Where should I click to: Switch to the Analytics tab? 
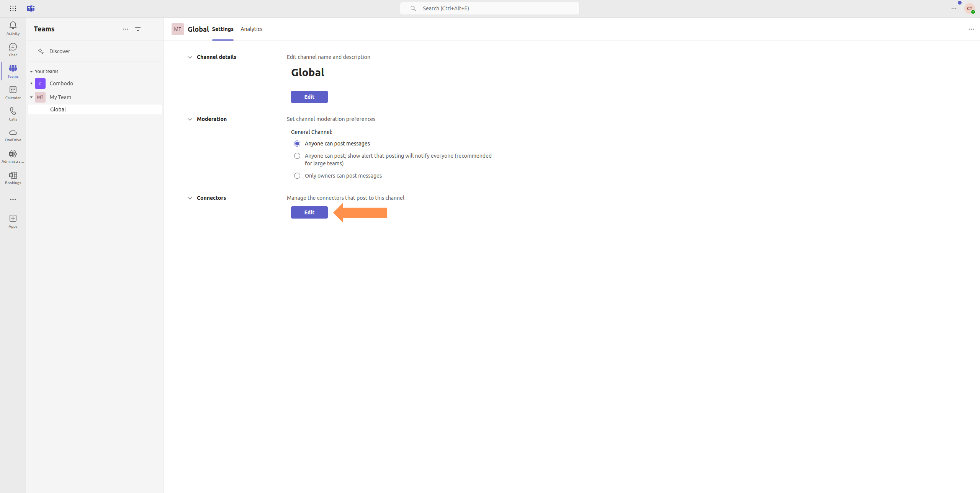pyautogui.click(x=251, y=29)
